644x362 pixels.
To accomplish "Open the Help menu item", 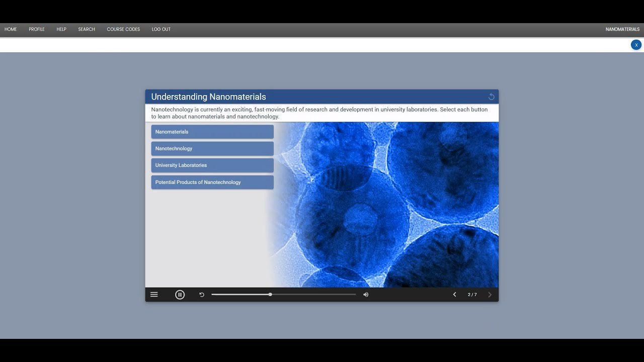I will tap(61, 29).
